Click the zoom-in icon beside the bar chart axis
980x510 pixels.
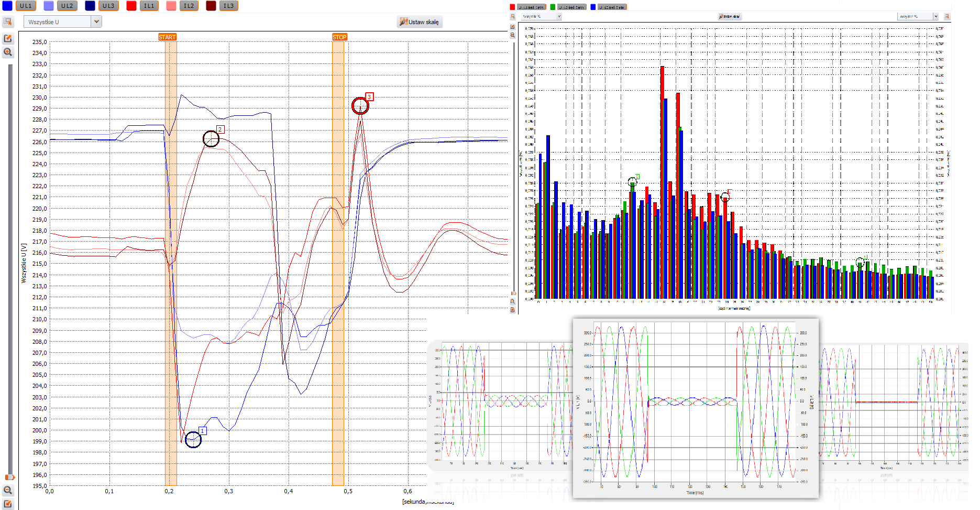pyautogui.click(x=513, y=35)
